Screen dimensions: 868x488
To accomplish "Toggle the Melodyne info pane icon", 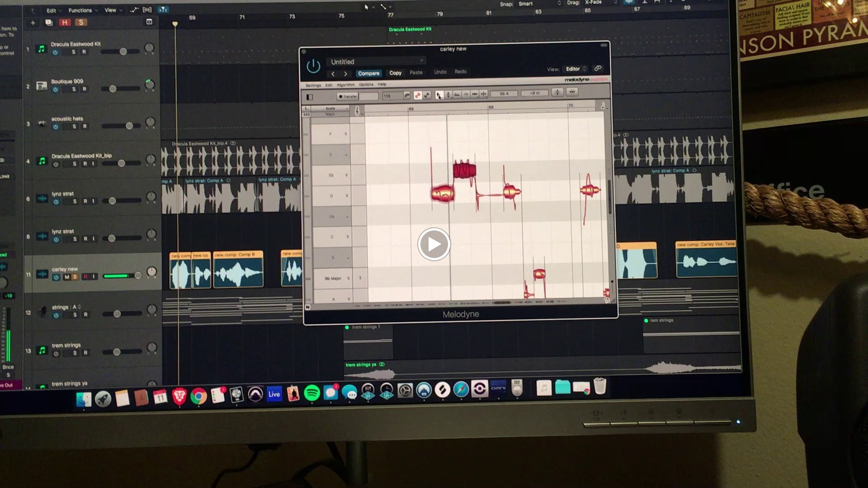I will 310,97.
